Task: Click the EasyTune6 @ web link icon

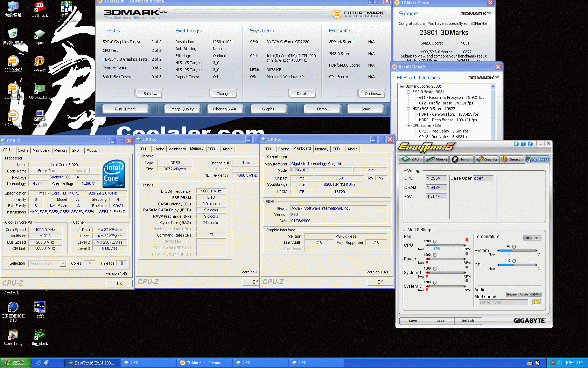Action: (x=516, y=144)
